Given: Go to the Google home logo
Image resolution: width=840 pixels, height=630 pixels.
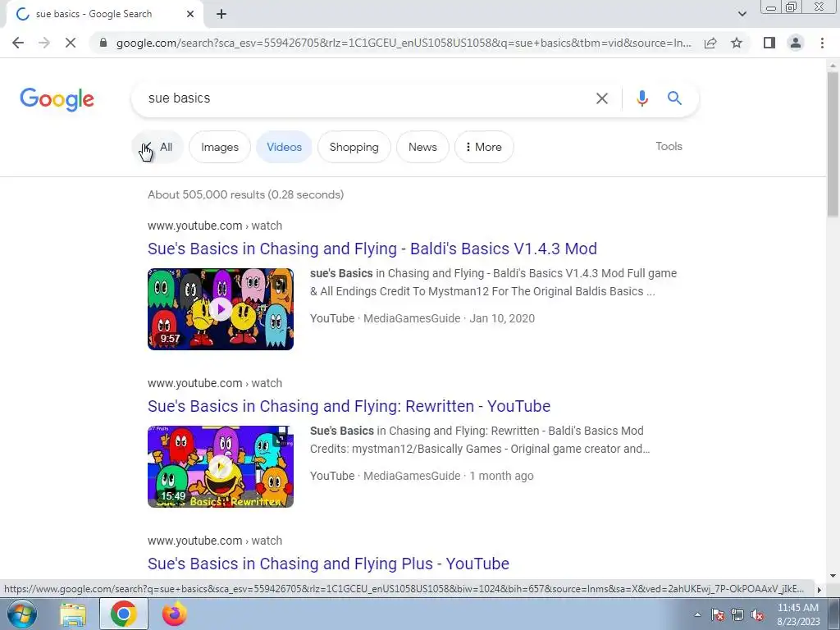Looking at the screenshot, I should click(57, 99).
